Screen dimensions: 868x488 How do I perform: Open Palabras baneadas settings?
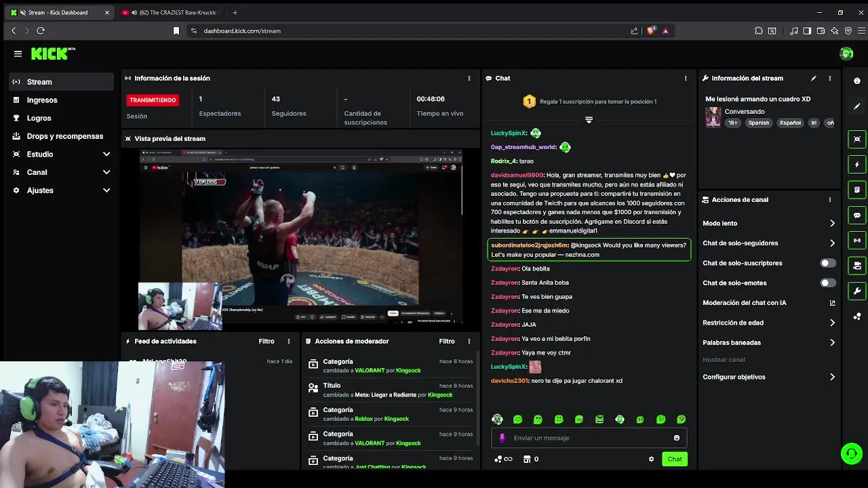click(x=769, y=343)
